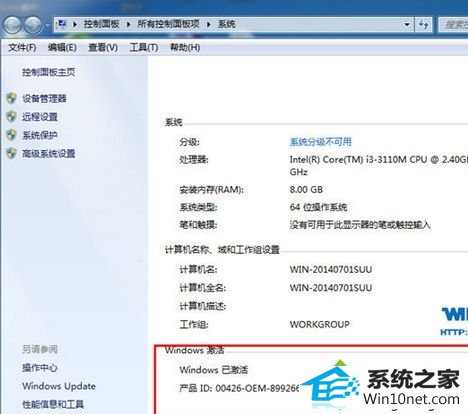Open 性能信息和工具 sidebar link

[53, 404]
